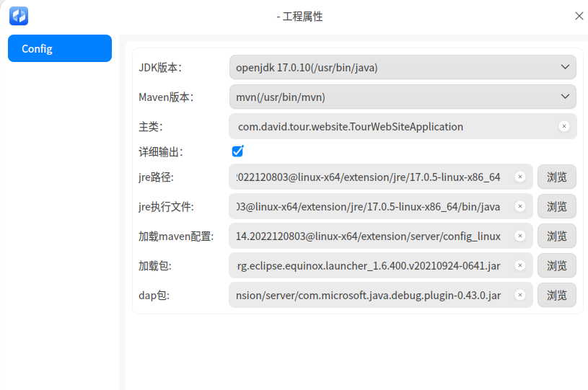Browse for jre路径 with 浏览 button
Viewport: 588px width, 390px height.
(x=556, y=177)
